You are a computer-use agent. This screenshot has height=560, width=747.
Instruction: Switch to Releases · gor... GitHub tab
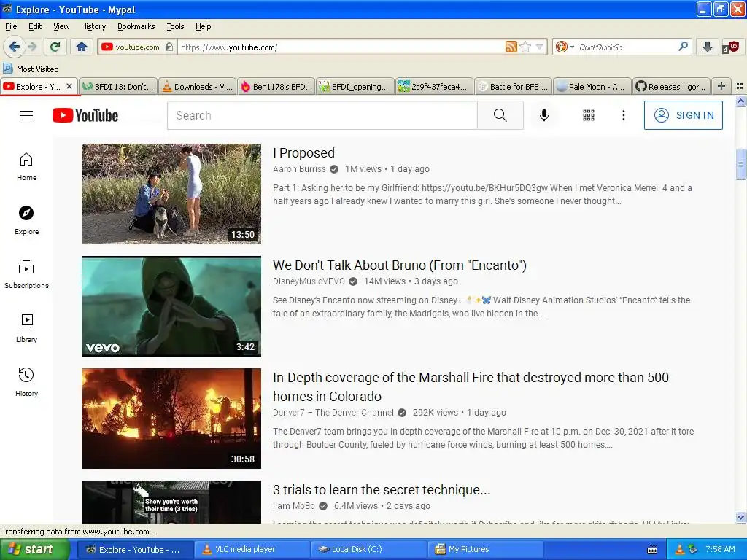[671, 87]
